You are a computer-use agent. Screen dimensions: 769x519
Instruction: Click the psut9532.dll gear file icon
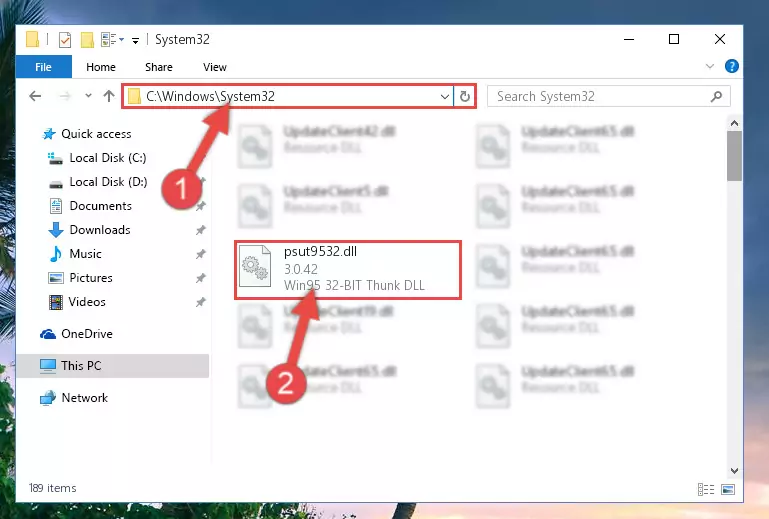[255, 266]
